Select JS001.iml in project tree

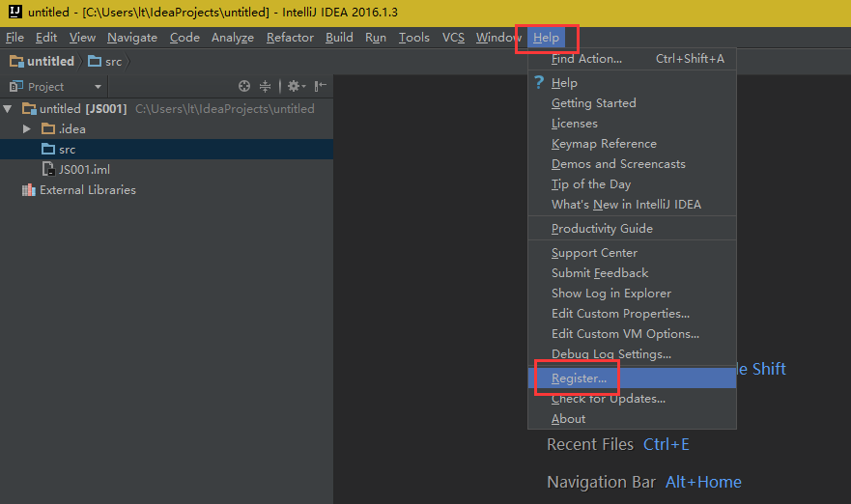(x=166, y=169)
